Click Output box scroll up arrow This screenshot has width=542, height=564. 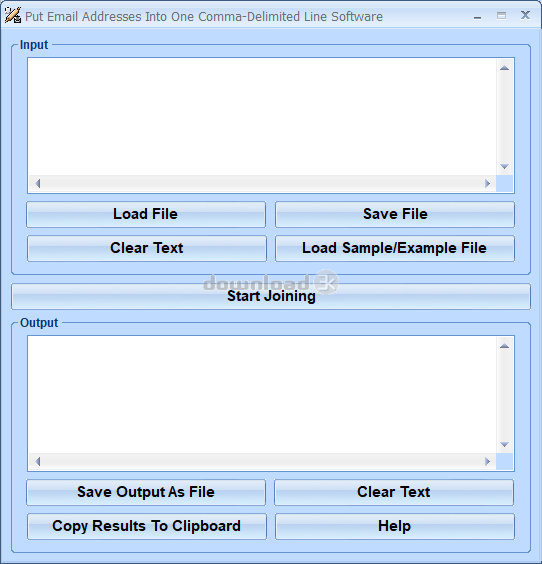(504, 346)
